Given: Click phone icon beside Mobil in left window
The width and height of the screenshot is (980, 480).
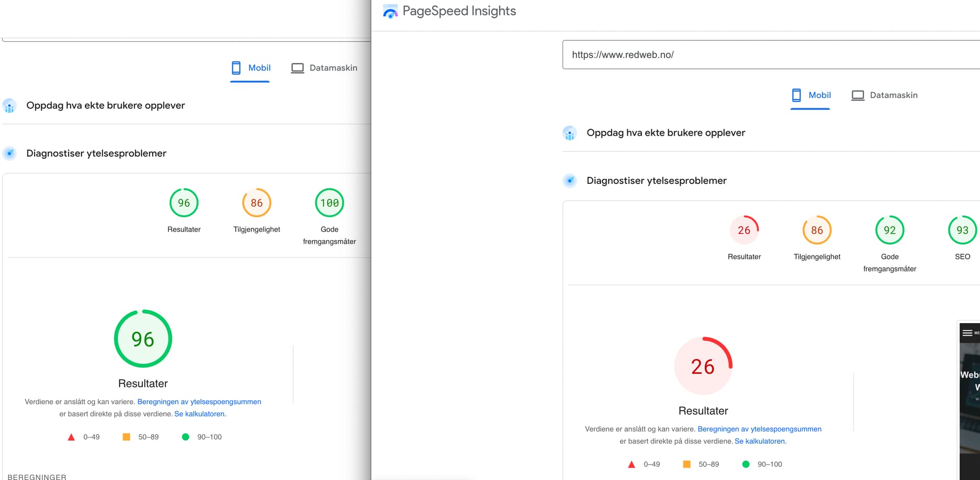Looking at the screenshot, I should pyautogui.click(x=236, y=68).
